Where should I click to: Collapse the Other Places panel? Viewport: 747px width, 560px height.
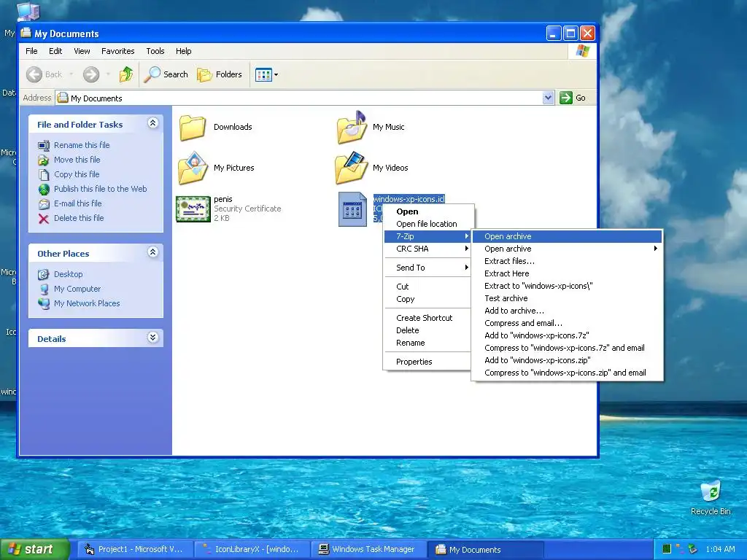pos(152,252)
